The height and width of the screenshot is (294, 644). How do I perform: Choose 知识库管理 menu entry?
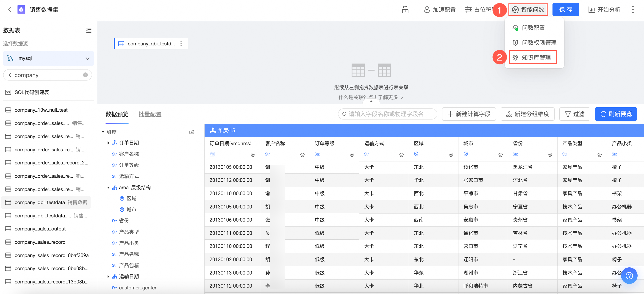point(533,58)
